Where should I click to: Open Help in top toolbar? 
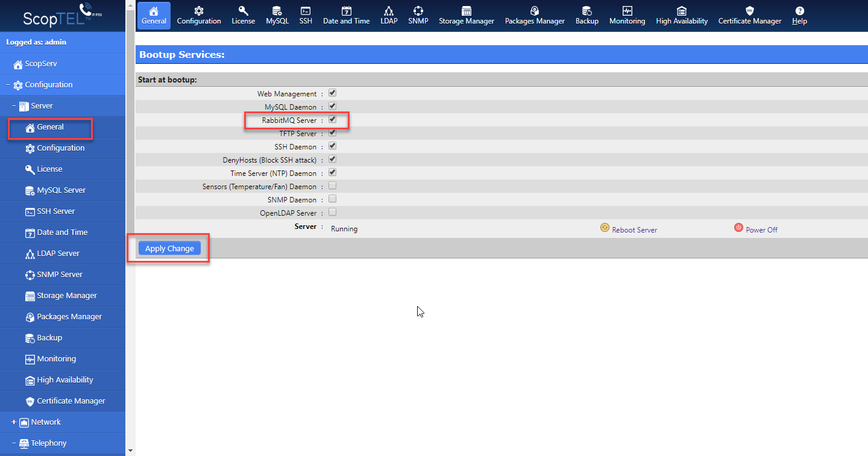tap(800, 16)
